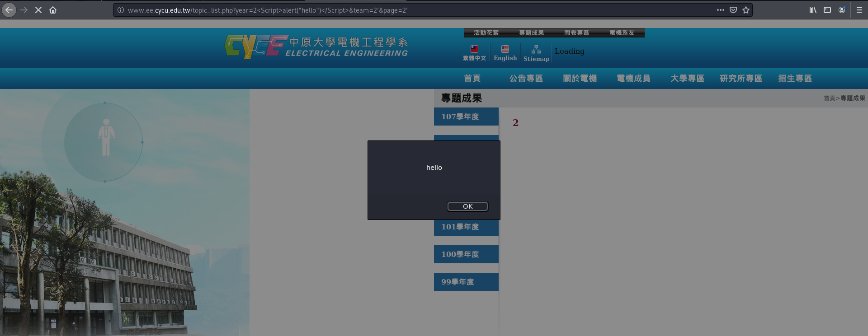Image resolution: width=868 pixels, height=336 pixels.
Task: Open 研究所專區 navigation item
Action: point(741,79)
